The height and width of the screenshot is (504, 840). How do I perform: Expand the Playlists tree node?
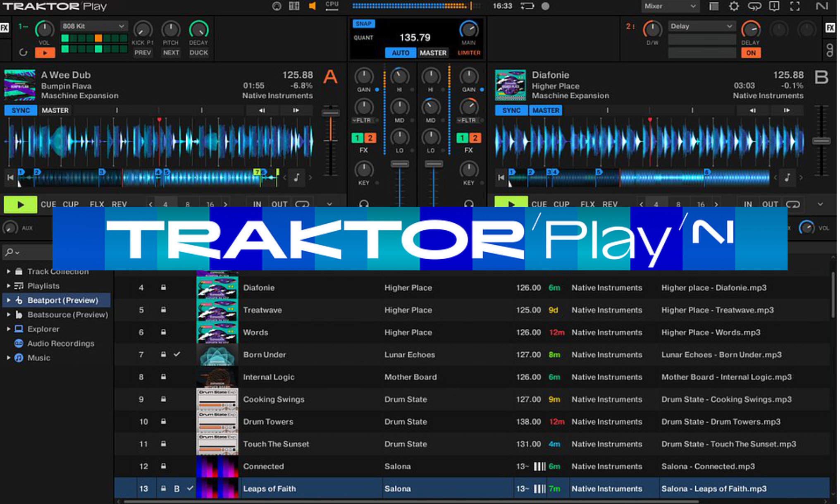pos(8,286)
